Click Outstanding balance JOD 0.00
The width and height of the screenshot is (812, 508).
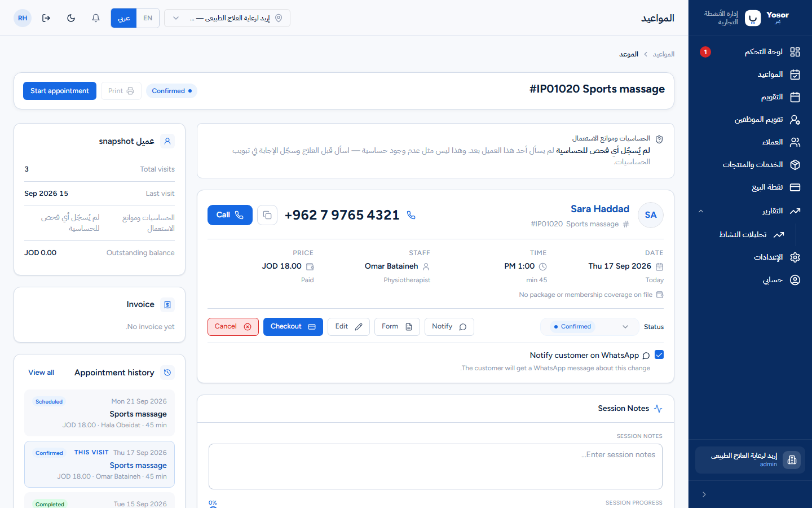click(40, 253)
